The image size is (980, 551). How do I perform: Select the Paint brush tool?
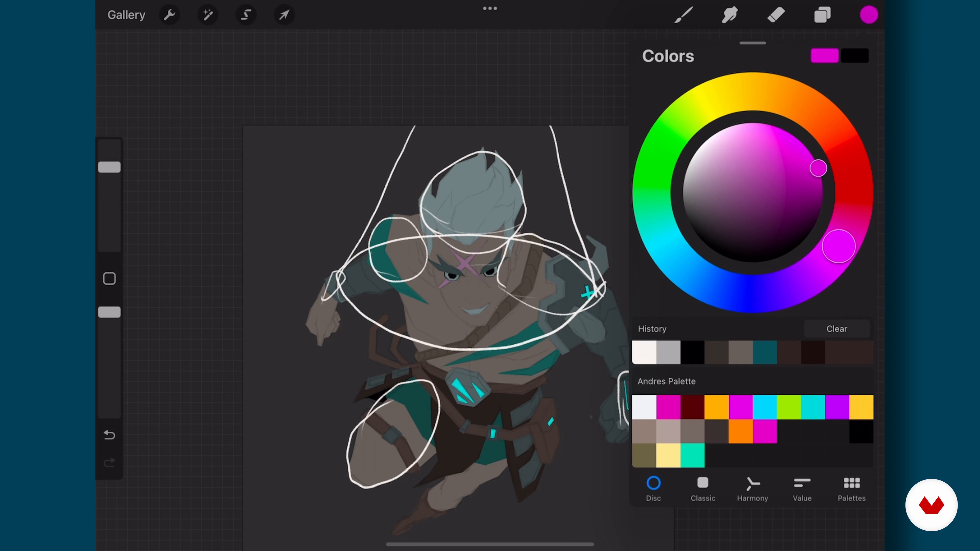pos(684,15)
